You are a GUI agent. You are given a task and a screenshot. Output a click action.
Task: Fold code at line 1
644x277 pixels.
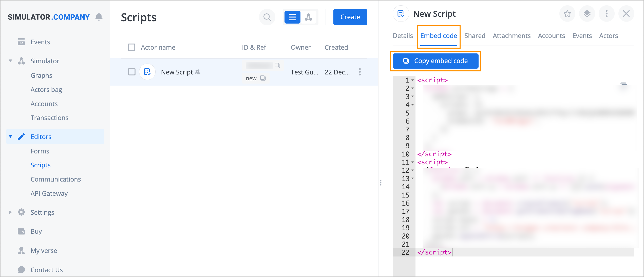(412, 80)
